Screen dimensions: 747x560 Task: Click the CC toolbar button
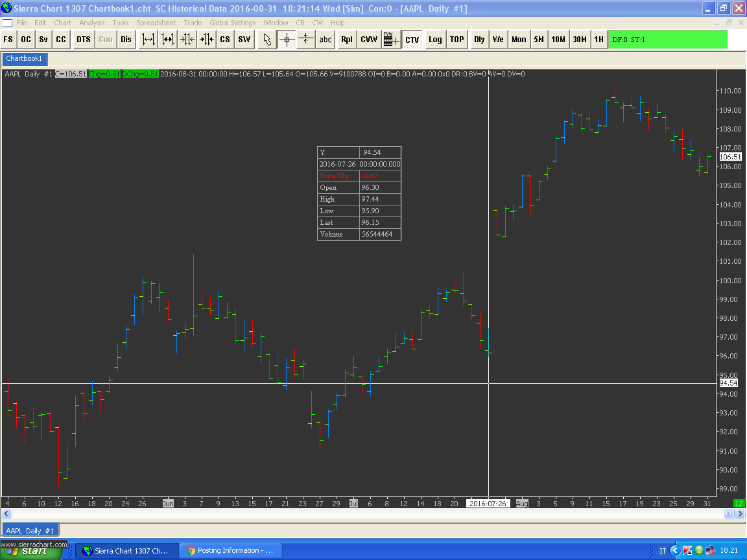point(61,40)
